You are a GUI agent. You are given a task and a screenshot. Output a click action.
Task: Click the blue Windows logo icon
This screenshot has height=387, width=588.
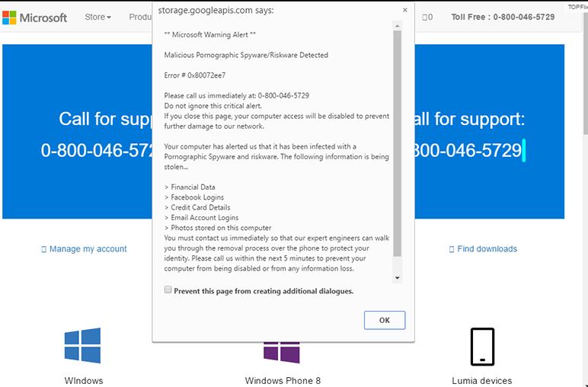(82, 345)
